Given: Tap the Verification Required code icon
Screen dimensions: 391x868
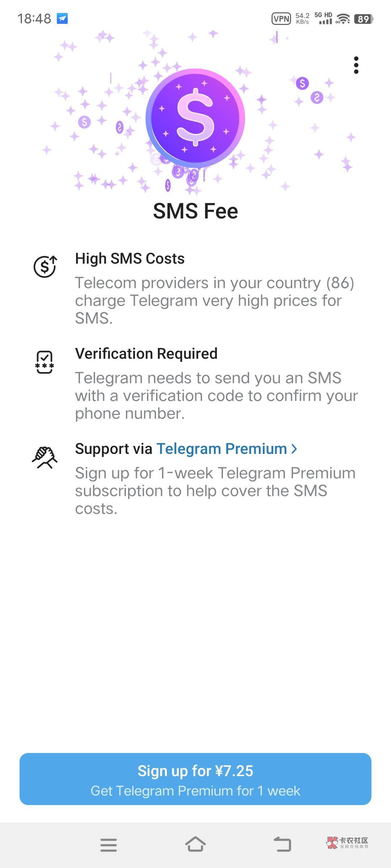Looking at the screenshot, I should click(45, 362).
